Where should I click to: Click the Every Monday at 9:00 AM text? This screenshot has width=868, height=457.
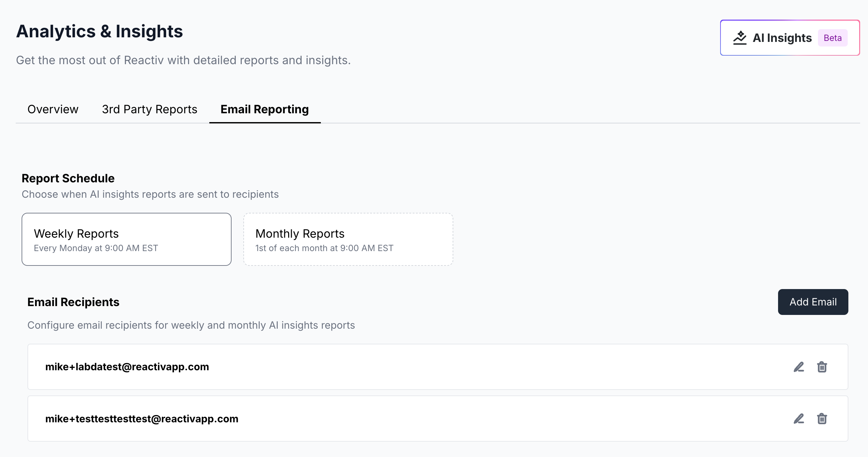click(x=96, y=248)
